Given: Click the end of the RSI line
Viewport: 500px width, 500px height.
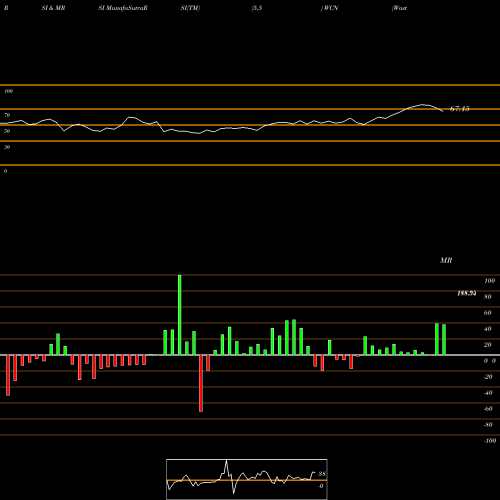Looking at the screenshot, I should tap(442, 111).
